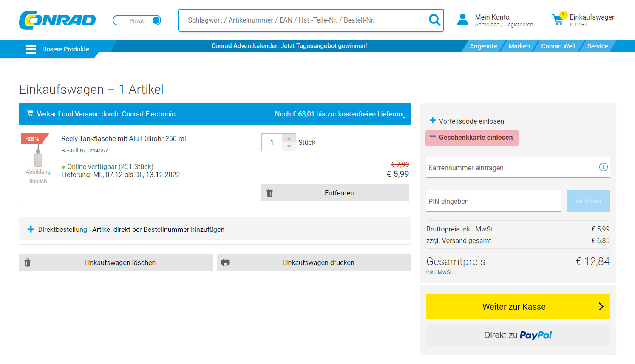
Task: Click Weiter zur Kasse button
Action: (x=518, y=307)
